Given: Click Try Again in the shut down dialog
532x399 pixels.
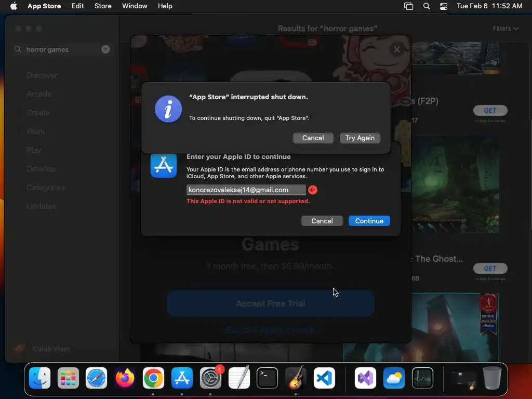Looking at the screenshot, I should 360,138.
